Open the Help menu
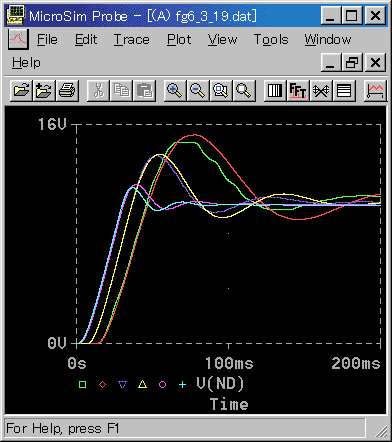Screen dimensions: 392x442 coord(26,63)
